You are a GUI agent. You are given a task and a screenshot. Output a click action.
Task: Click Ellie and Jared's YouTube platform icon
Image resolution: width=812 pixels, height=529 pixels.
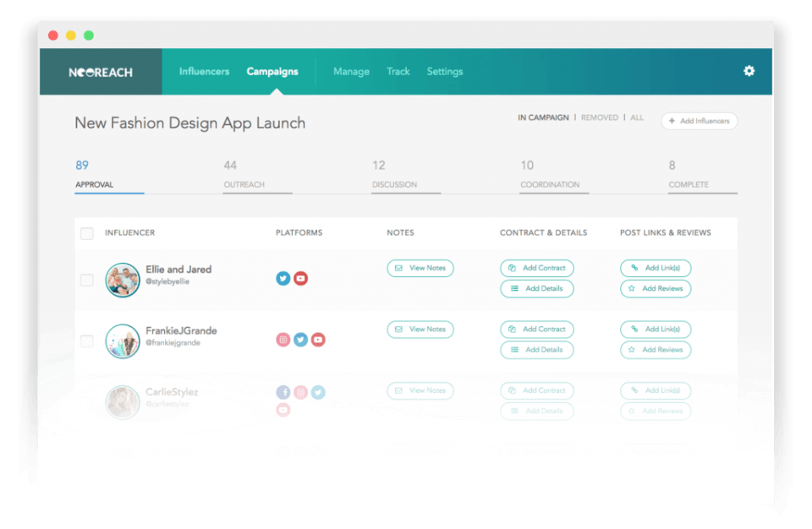pyautogui.click(x=300, y=279)
